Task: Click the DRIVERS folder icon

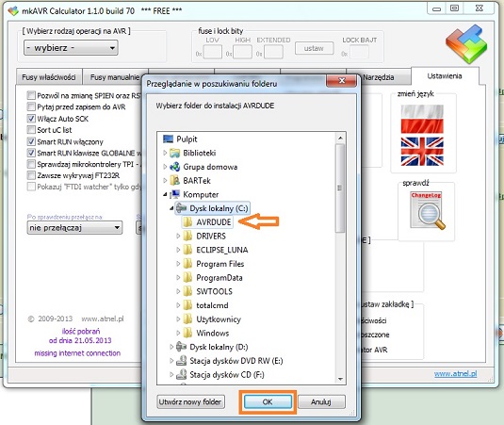Action: tap(187, 236)
